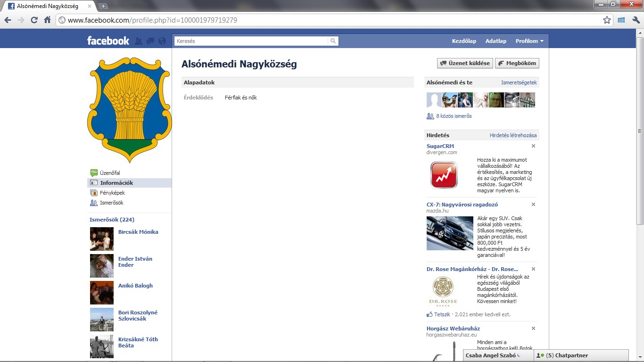Click the 8 közös ismerős link
Image resolution: width=644 pixels, height=362 pixels.
click(454, 116)
